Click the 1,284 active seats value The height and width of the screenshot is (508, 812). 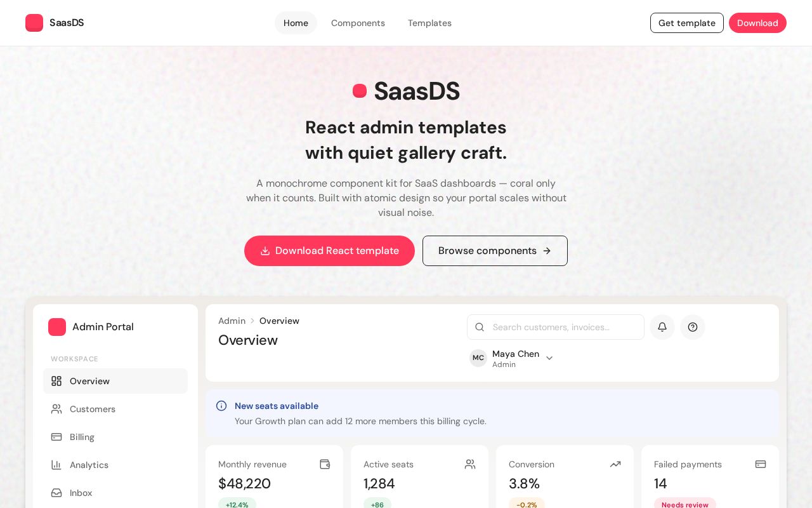(x=379, y=484)
